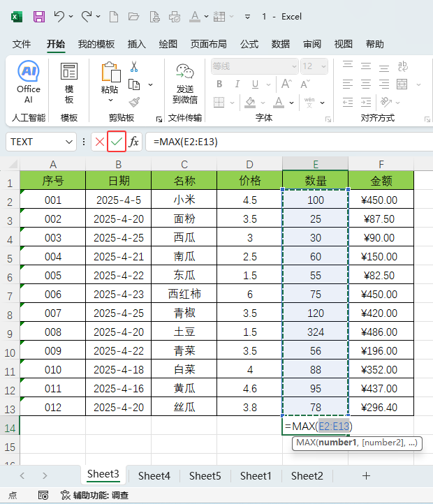Customize quick access toolbar dropdown

click(x=247, y=17)
